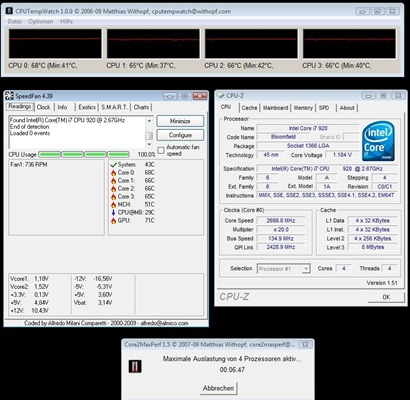Click the Minimize button in SpeedFan
The height and width of the screenshot is (400, 410).
(180, 121)
